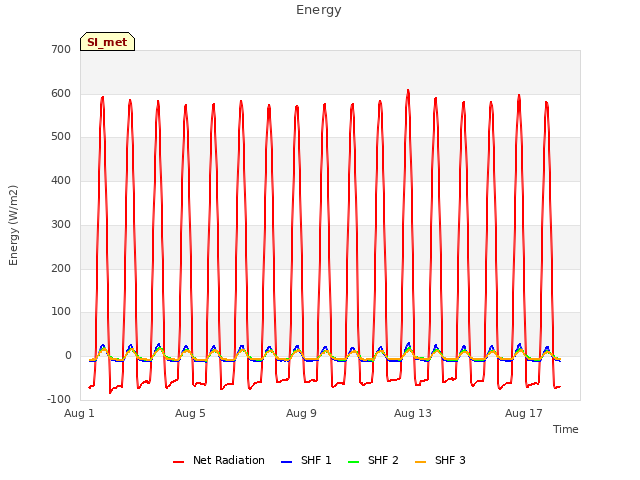This screenshot has width=640, height=480.
Task: Click the 600 y-axis tick label
Action: coord(61,93)
